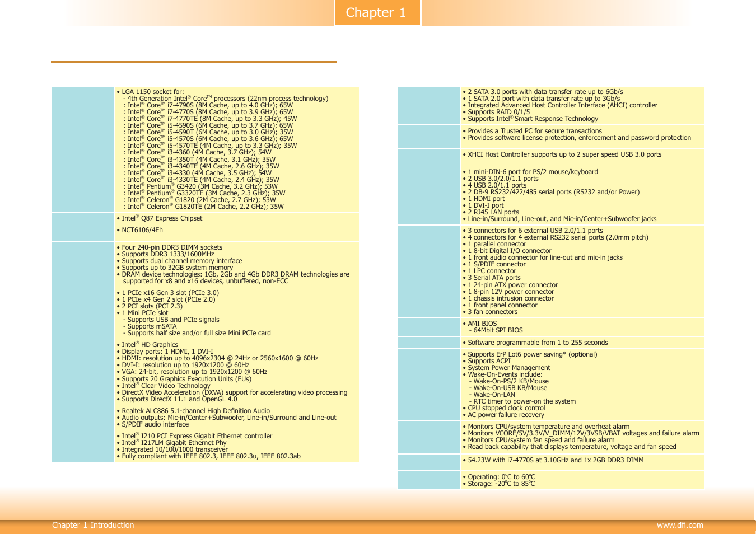The height and width of the screenshot is (534, 756).
Task: Click 'AMI BIOS' line
Action: [479, 324]
